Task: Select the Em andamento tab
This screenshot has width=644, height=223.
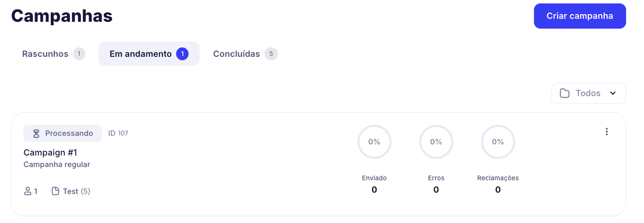Action: (x=141, y=54)
